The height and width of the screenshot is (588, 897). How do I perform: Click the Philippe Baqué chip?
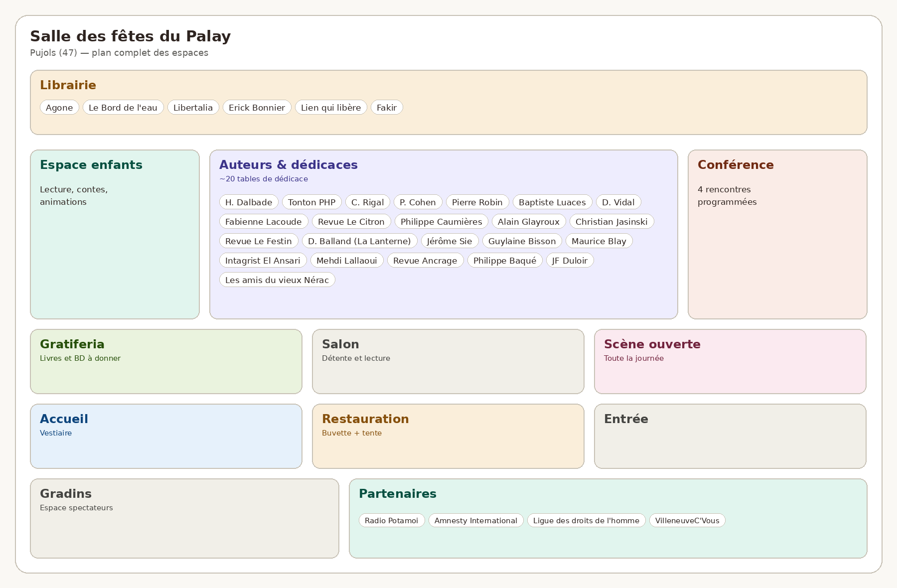(x=505, y=261)
